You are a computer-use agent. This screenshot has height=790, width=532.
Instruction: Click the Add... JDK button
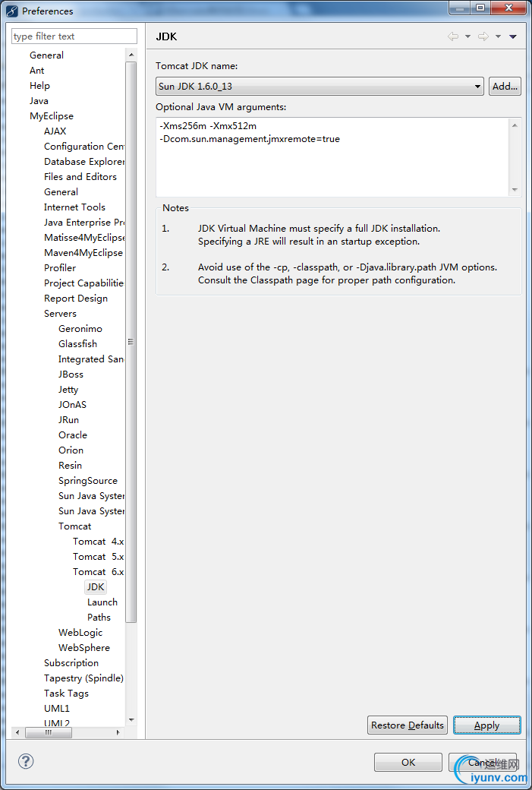505,86
